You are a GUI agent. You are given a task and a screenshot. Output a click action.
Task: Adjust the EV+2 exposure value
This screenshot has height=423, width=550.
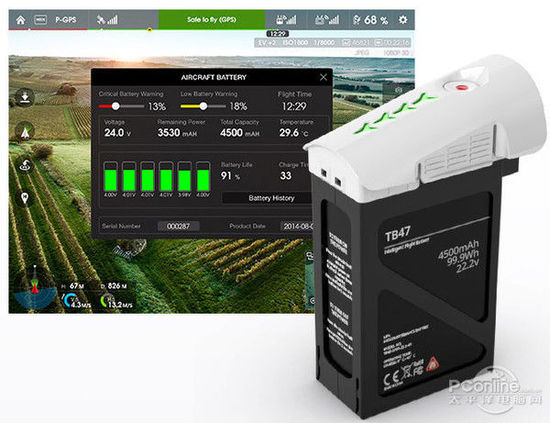(267, 43)
